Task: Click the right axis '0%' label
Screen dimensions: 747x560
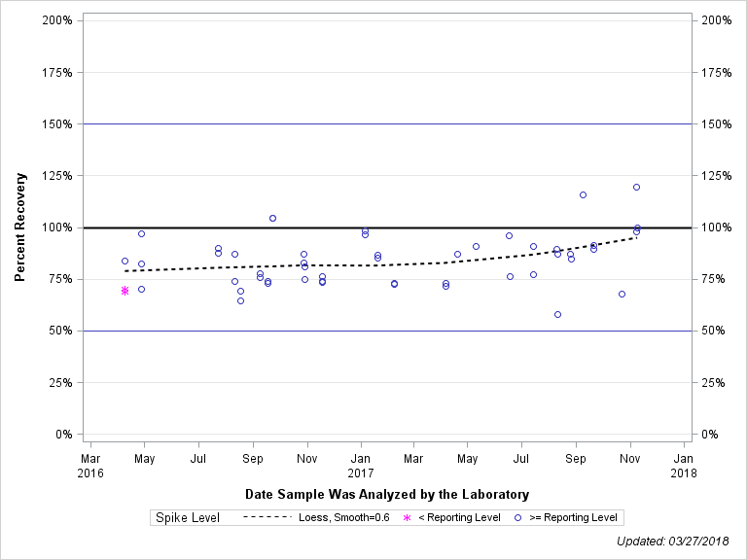Action: tap(710, 435)
